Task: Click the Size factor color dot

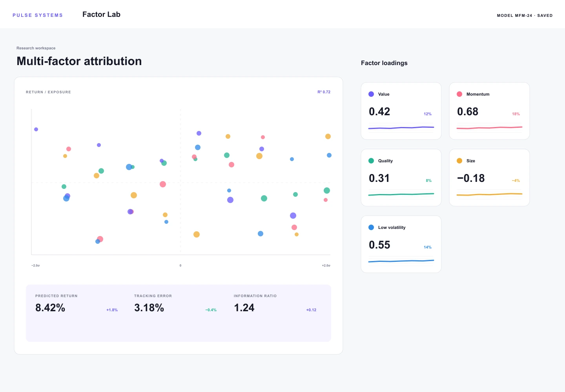Action: (x=459, y=161)
